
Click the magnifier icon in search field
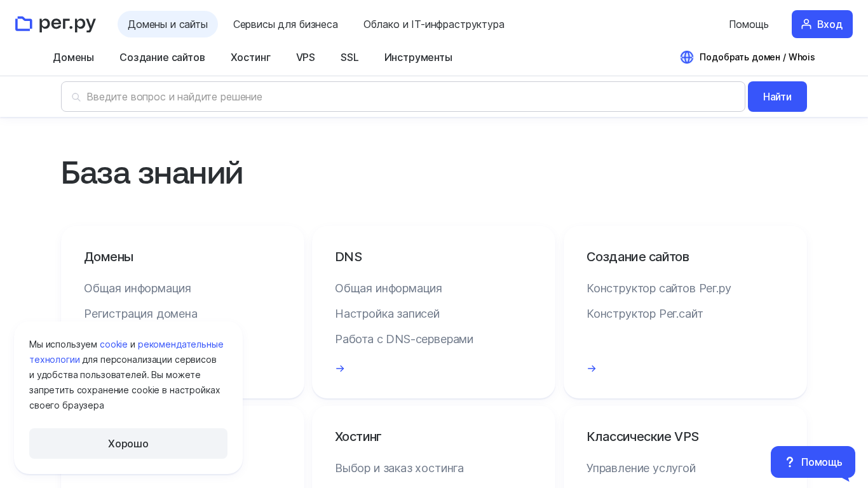tap(76, 97)
